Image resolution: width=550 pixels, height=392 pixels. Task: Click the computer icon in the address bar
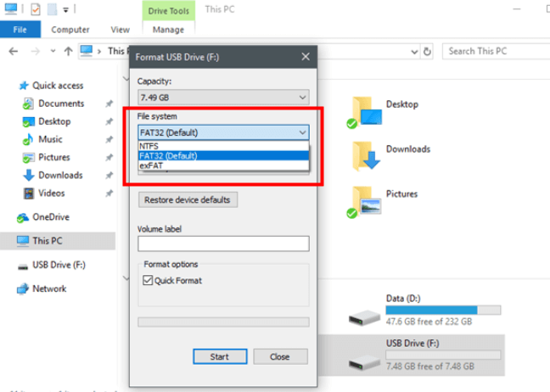point(87,51)
